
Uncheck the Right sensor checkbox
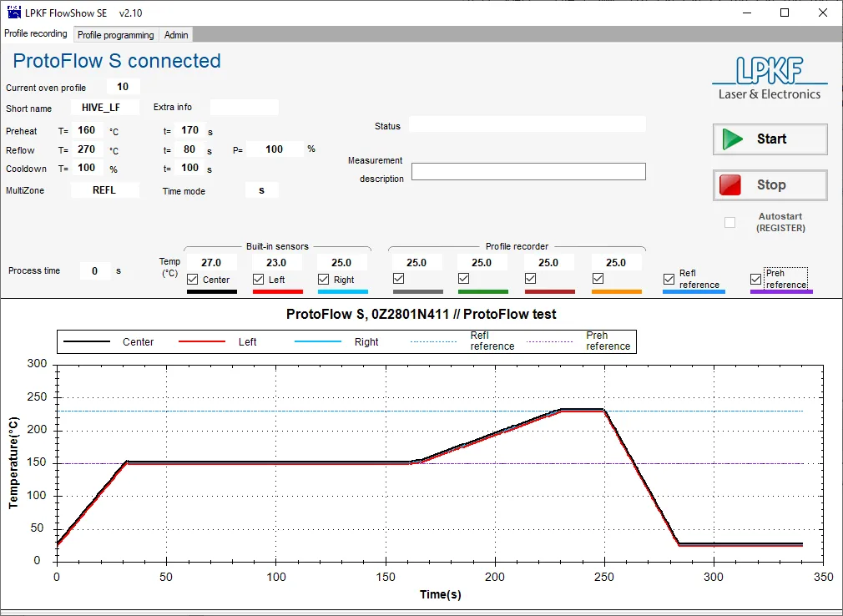[x=323, y=280]
